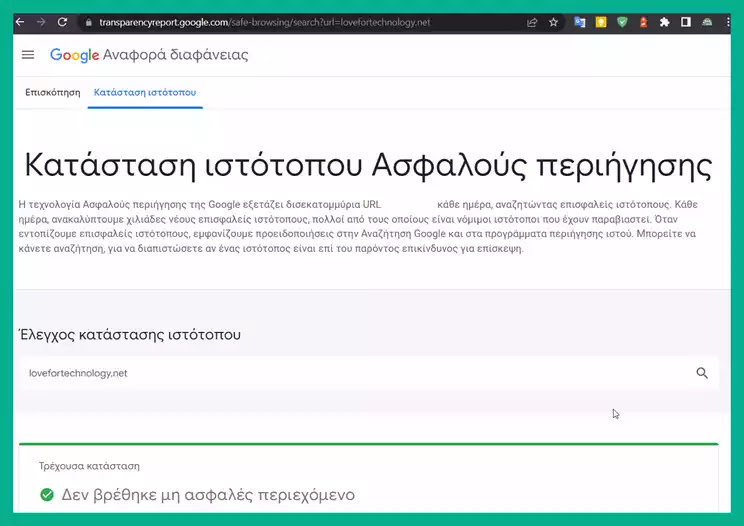Viewport: 744px width, 526px height.
Task: Open the green shield ad-blocker extension
Action: point(622,22)
